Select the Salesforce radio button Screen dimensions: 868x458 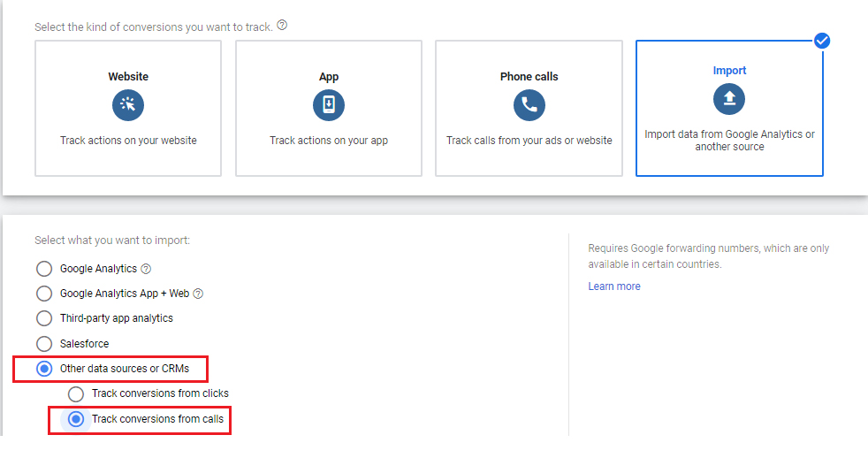pos(44,344)
